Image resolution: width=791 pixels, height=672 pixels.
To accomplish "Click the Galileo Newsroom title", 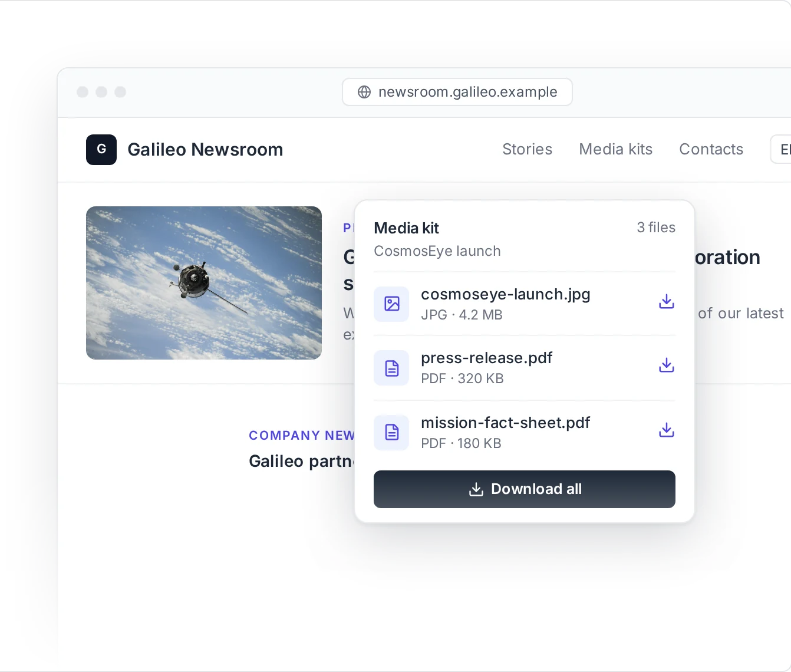I will (205, 150).
